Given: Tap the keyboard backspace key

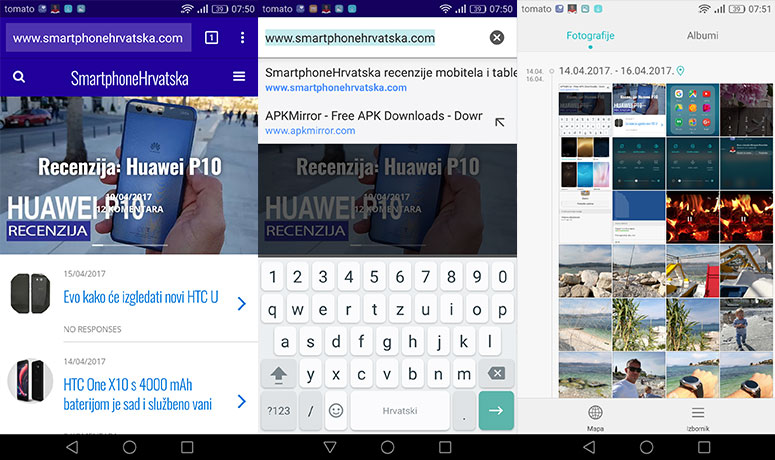Looking at the screenshot, I should [496, 374].
